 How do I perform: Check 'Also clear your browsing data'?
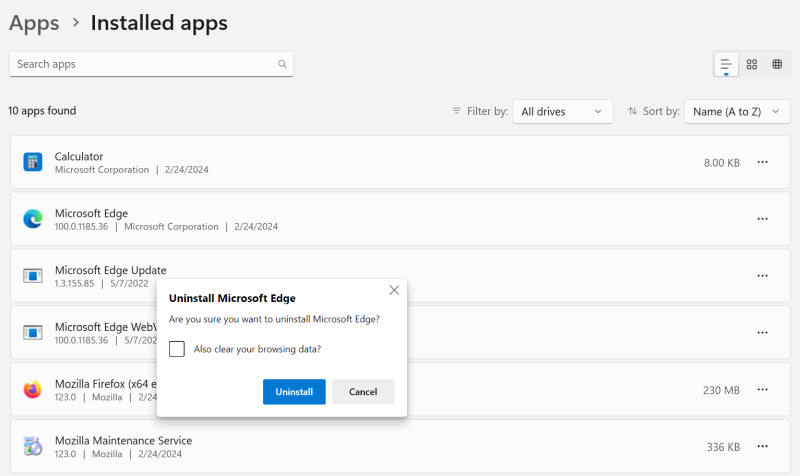pos(177,349)
